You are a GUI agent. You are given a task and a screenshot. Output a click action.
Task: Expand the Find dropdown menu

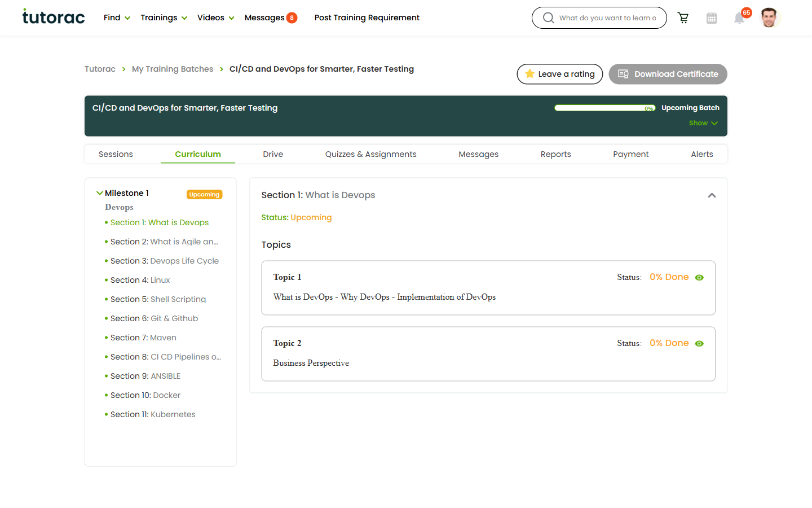click(117, 17)
